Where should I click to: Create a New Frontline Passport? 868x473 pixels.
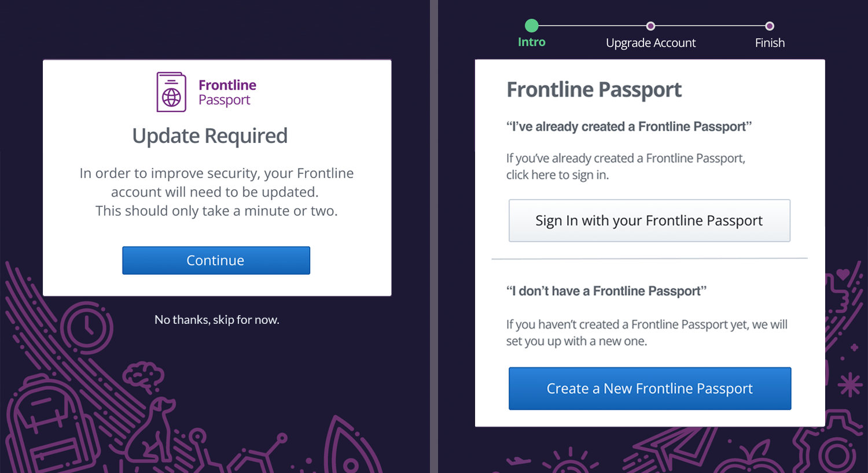(x=650, y=389)
